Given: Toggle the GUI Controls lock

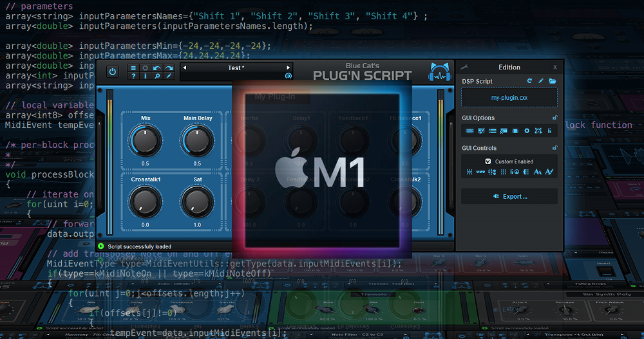Looking at the screenshot, I should tap(555, 148).
